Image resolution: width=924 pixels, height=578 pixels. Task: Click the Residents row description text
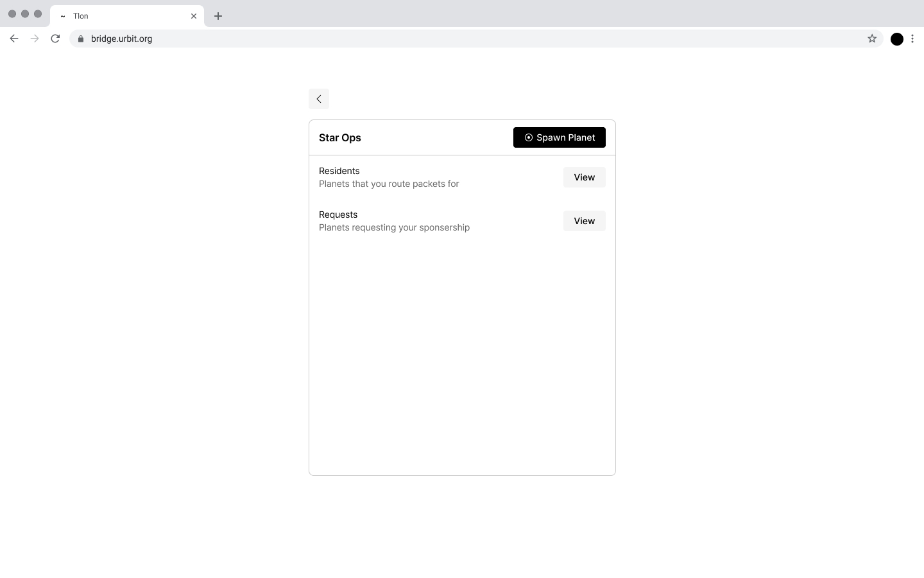pyautogui.click(x=389, y=184)
